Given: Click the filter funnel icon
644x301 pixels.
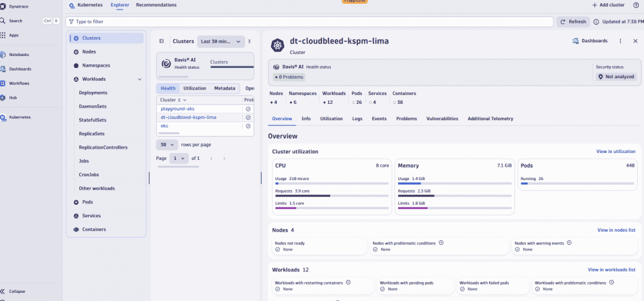Looking at the screenshot, I should (72, 21).
